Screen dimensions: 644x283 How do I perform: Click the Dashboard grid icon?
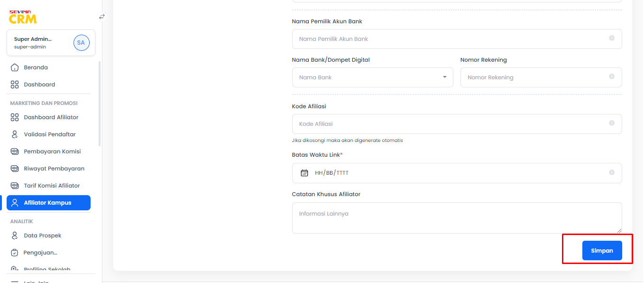click(x=15, y=85)
